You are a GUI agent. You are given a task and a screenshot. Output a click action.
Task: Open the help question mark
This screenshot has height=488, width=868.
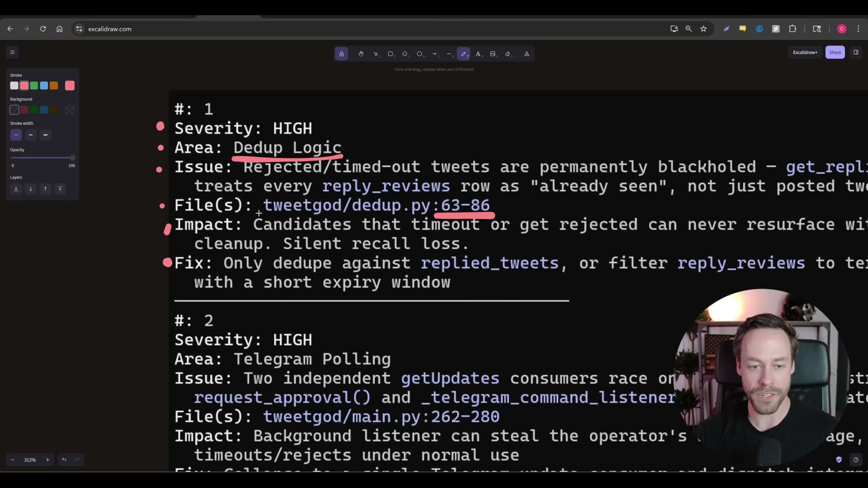click(x=856, y=460)
